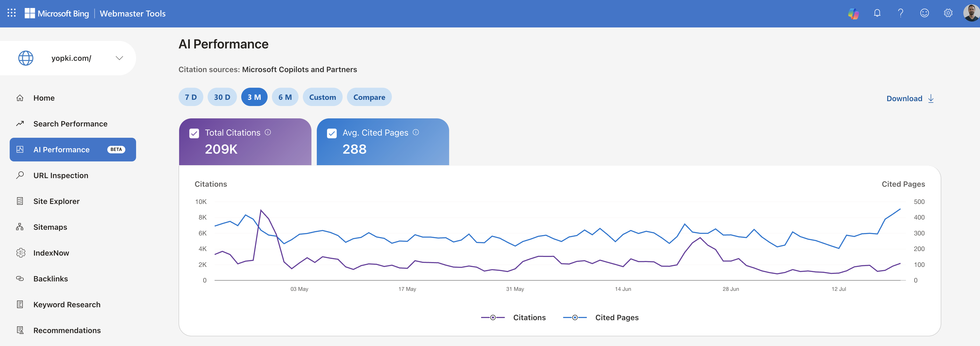Choose the Custom date range

[x=323, y=97]
